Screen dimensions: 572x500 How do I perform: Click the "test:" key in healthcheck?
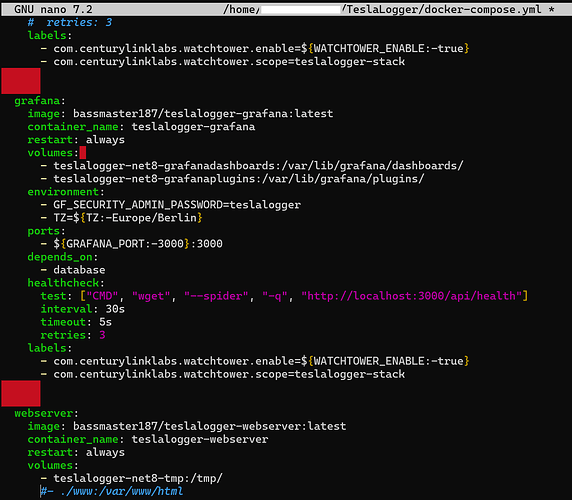[57, 296]
